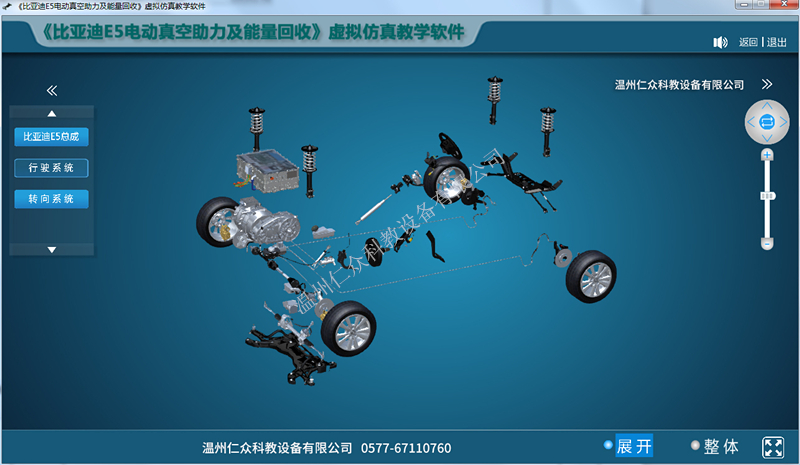Expand right panel with double chevron
Screen dimensions: 800x465
pos(767,84)
